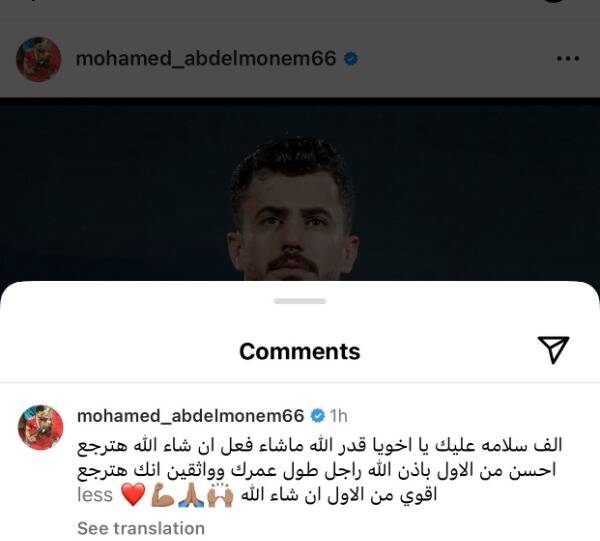Image resolution: width=600 pixels, height=541 pixels.
Task: Click verified badge next to header username
Action: coord(351,59)
